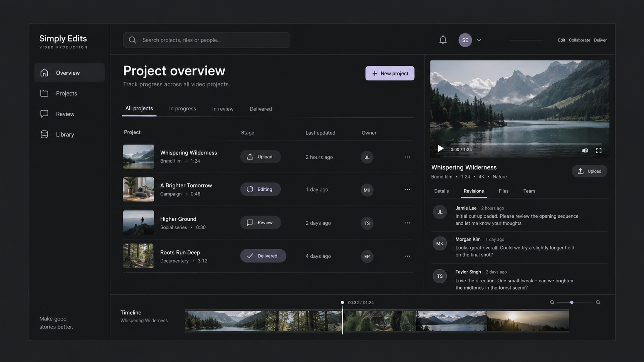The height and width of the screenshot is (362, 644).
Task: Open the notifications bell
Action: tap(443, 40)
